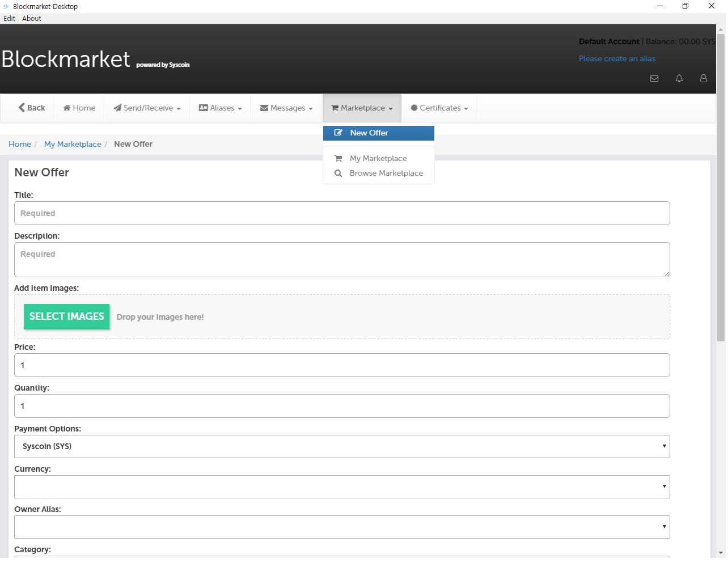Image resolution: width=728 pixels, height=563 pixels.
Task: Select My Marketplace from the dropdown menu
Action: tap(379, 158)
